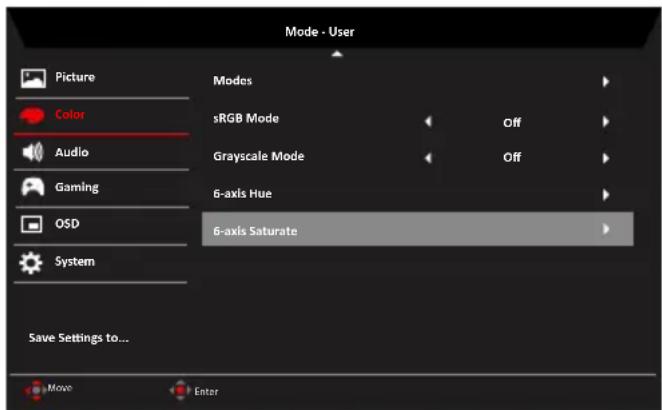Select the Picture icon in sidebar
The width and height of the screenshot is (662, 410).
(33, 78)
